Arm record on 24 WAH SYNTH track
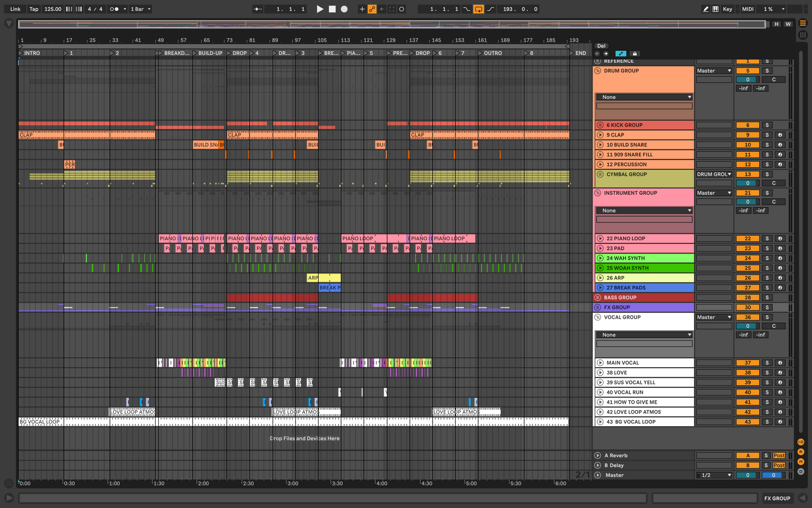 [780, 258]
